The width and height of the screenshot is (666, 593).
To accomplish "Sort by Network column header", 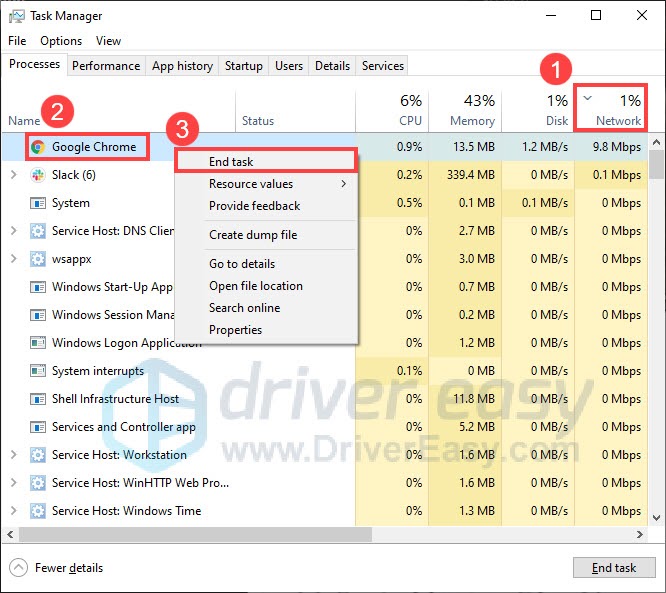I will click(x=611, y=108).
